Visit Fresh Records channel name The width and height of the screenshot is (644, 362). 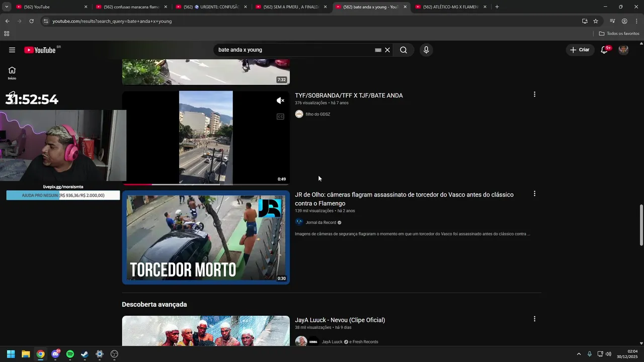pos(365,342)
